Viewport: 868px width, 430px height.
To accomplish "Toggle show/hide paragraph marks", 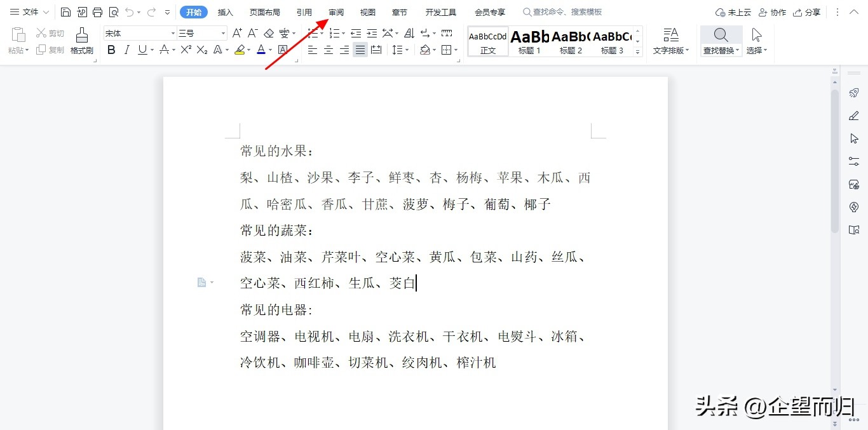I will coord(425,33).
